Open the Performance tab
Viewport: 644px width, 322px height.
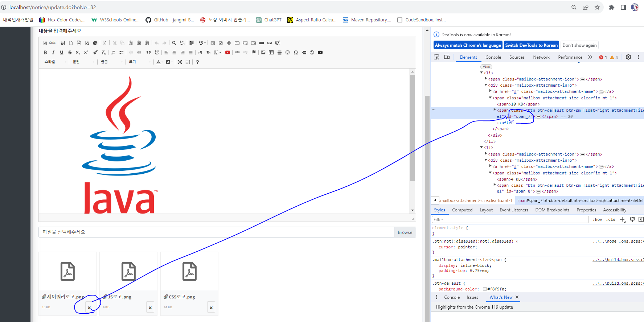(x=570, y=57)
